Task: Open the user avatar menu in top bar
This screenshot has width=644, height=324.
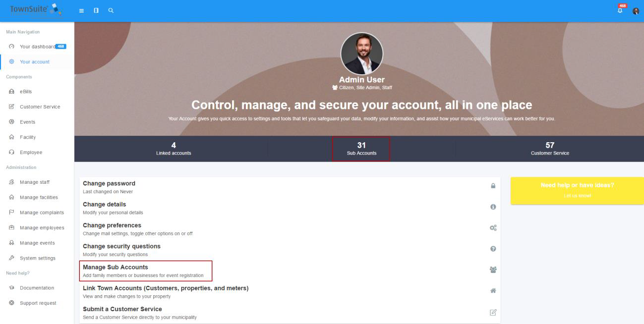Action: tap(636, 11)
